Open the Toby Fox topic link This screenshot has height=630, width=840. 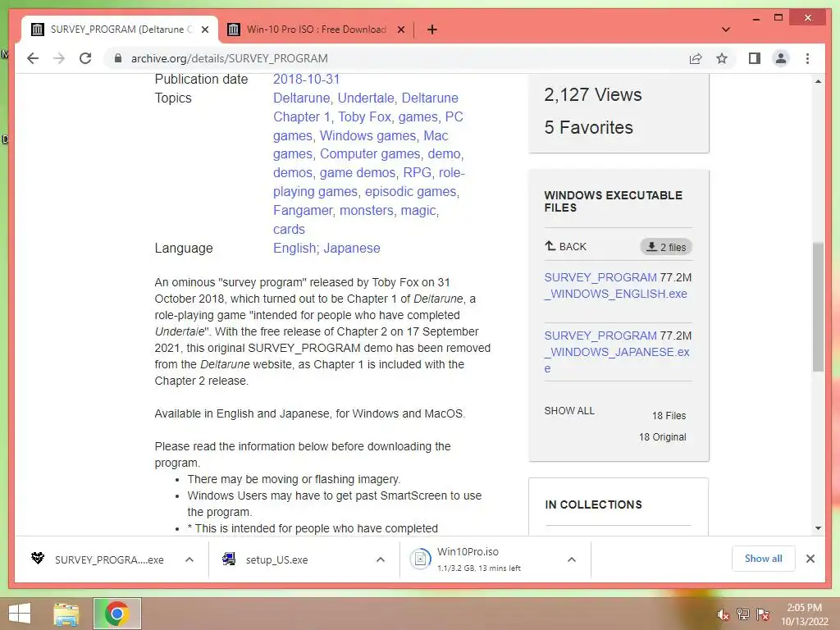point(364,116)
